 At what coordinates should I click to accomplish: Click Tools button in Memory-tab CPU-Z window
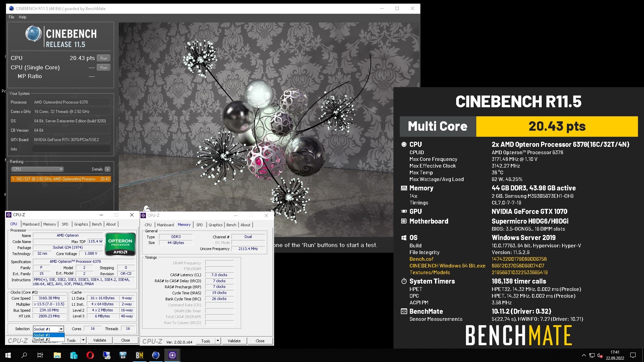click(x=206, y=341)
